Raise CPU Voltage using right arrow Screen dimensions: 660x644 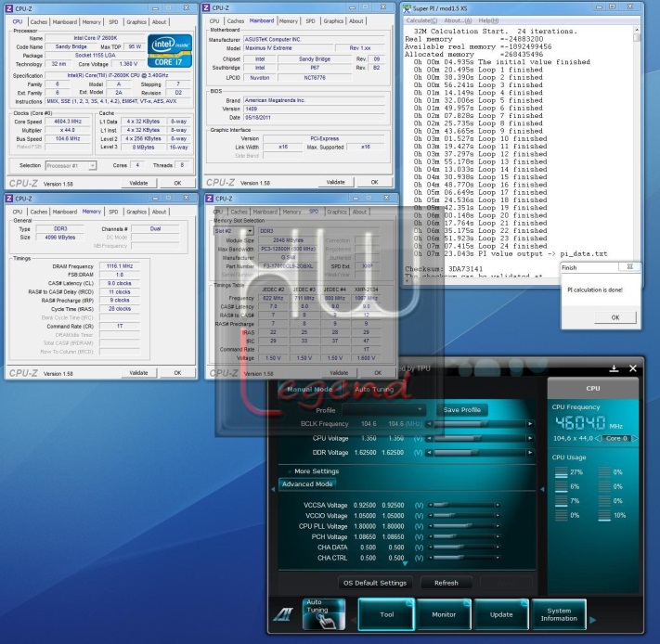pyautogui.click(x=530, y=438)
